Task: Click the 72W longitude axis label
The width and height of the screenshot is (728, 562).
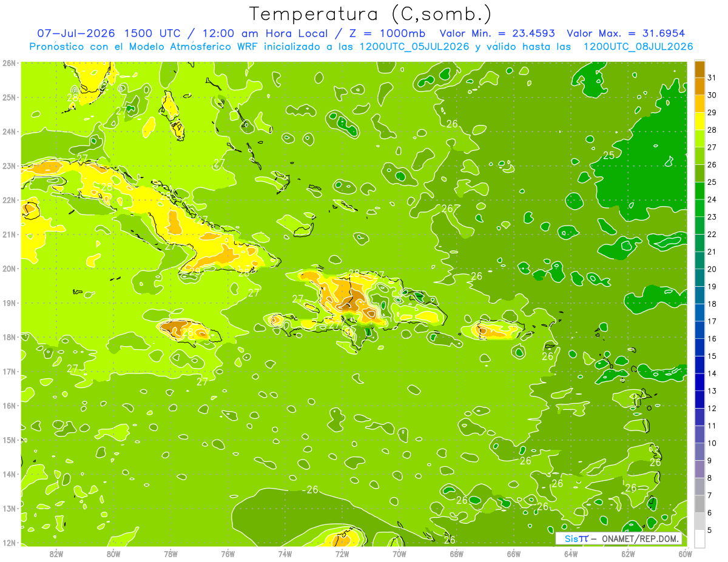Action: pos(342,554)
